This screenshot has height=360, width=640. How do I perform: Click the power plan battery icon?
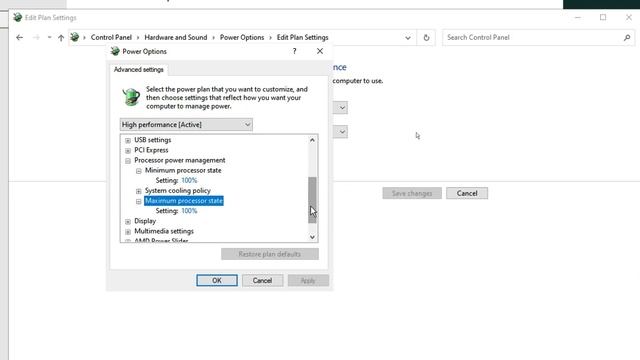(x=131, y=97)
